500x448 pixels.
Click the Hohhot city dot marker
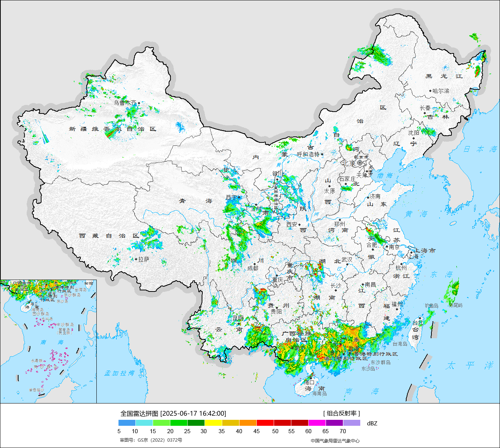click(x=322, y=154)
